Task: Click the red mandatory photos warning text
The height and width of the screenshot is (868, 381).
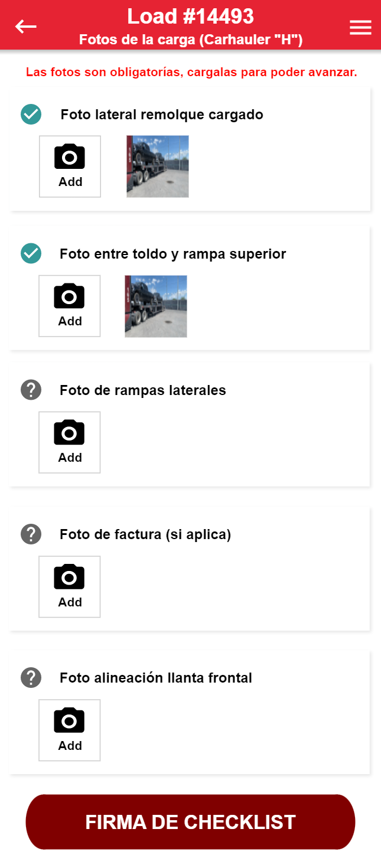Action: click(191, 73)
